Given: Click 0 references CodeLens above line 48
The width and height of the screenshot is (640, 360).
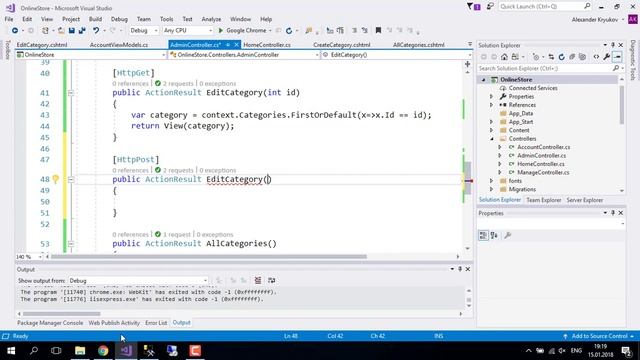Looking at the screenshot, I should [x=130, y=170].
